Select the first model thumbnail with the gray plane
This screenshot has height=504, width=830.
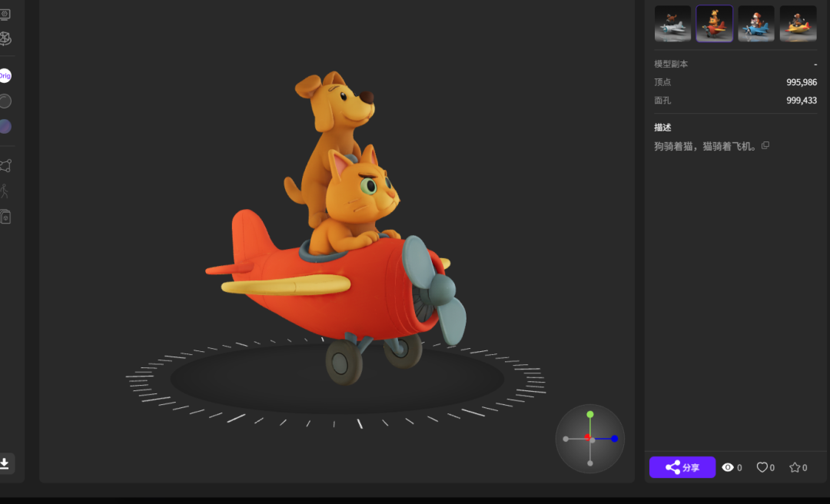pos(672,24)
